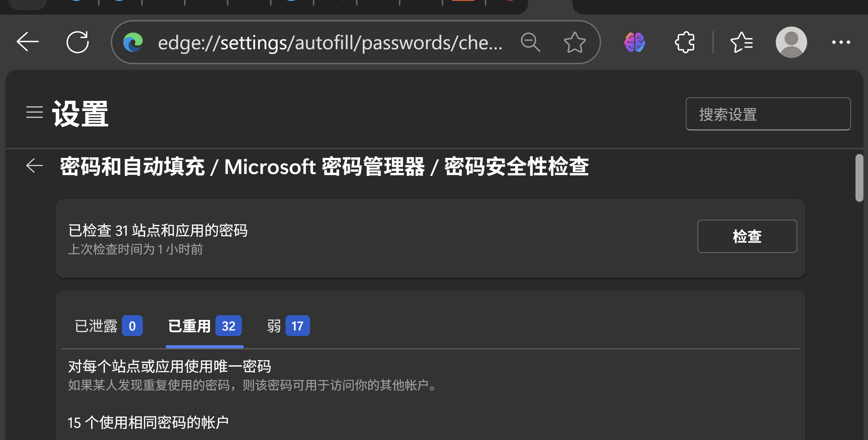Viewport: 868px width, 440px height.
Task: Open the Extensions puzzle piece menu
Action: (685, 43)
